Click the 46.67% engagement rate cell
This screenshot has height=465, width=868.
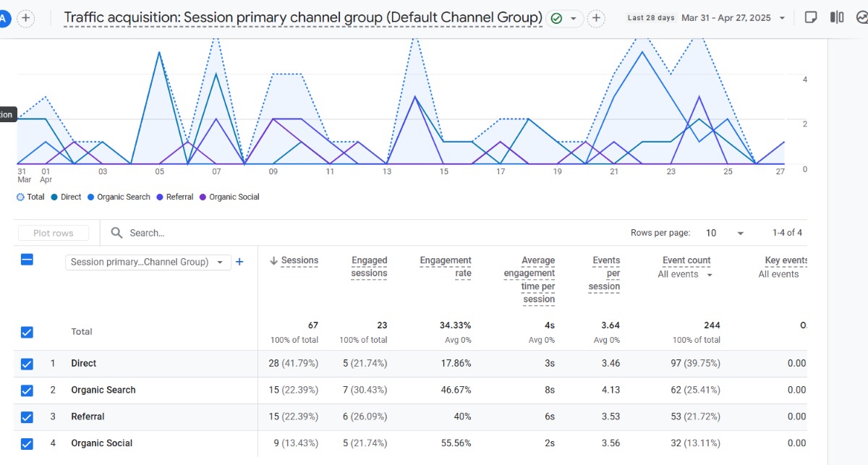tap(455, 390)
